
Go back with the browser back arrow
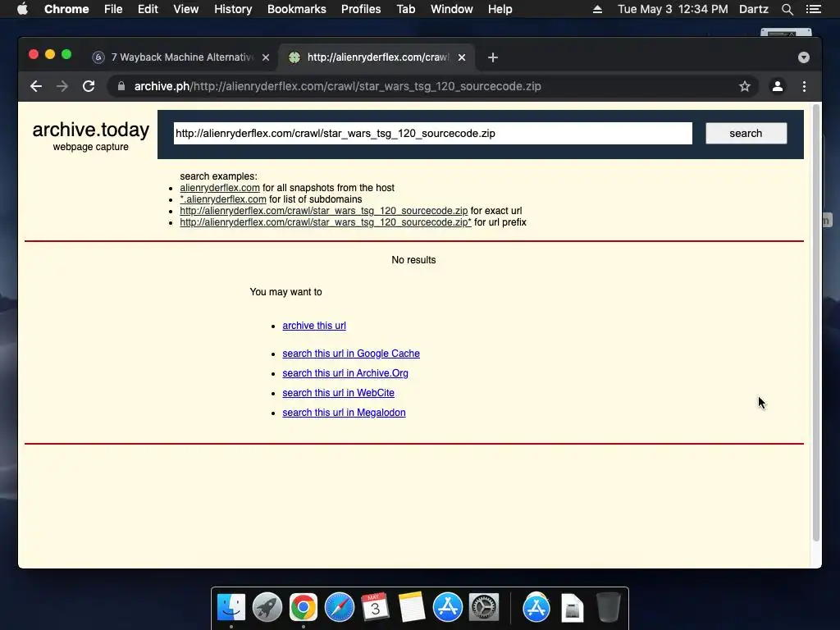tap(36, 86)
